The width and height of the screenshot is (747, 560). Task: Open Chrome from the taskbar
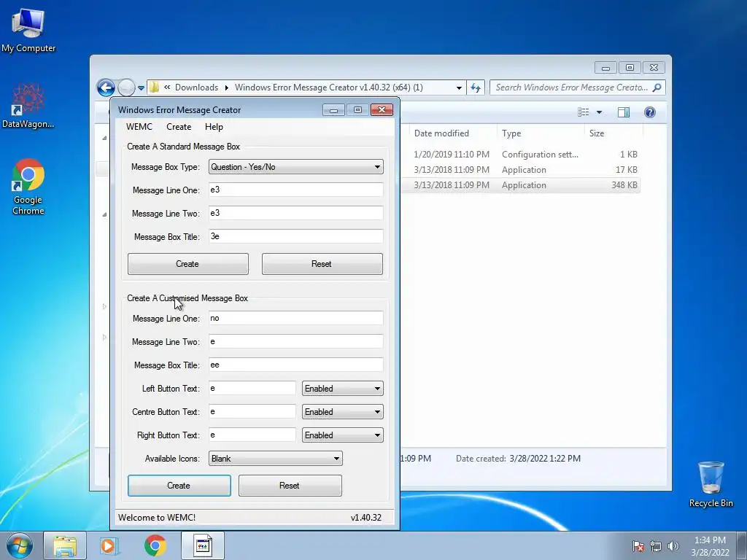(x=155, y=545)
